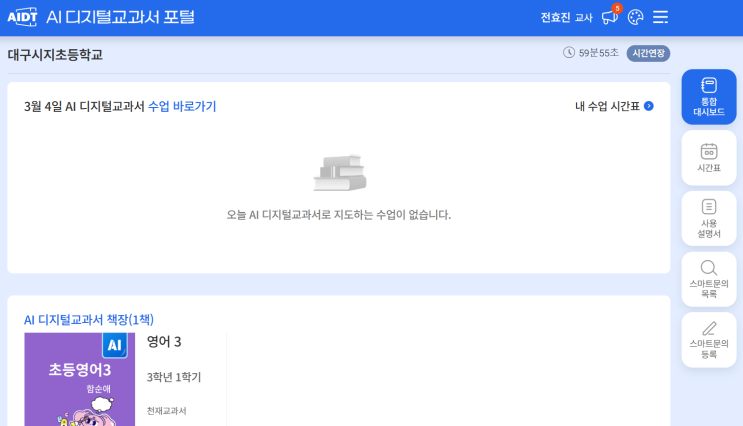Open the 시간표 sidebar item
743x426 pixels.
coord(709,158)
